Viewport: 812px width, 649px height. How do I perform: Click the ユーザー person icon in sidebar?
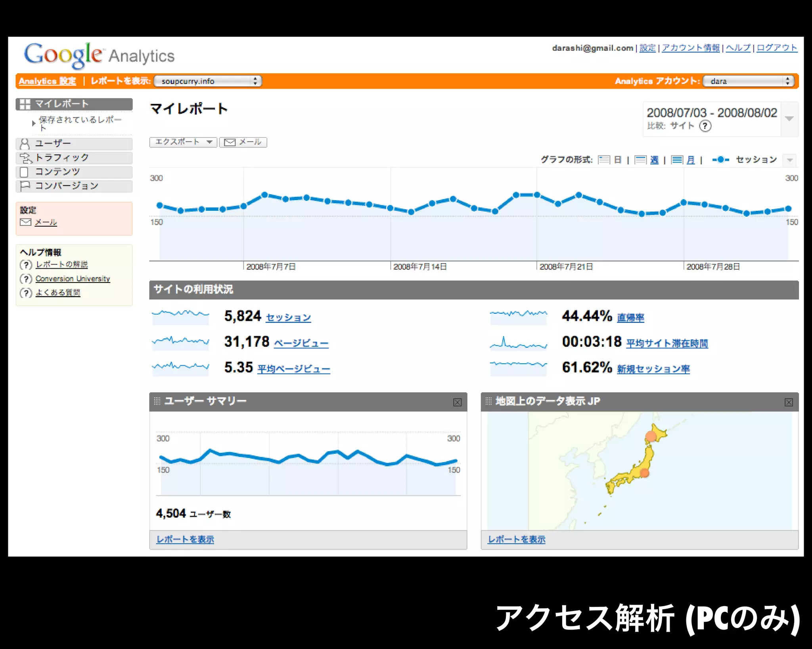[x=25, y=143]
